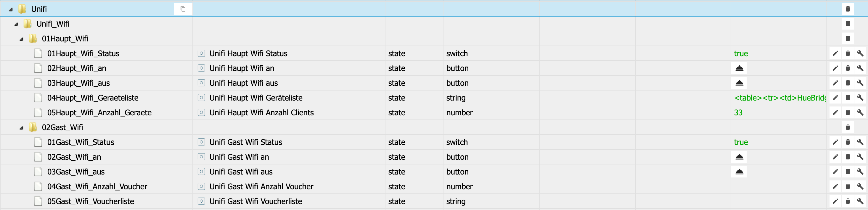Viewport: 868px width, 210px height.
Task: Click the true value of Gast Wifi Status
Action: coord(741,142)
